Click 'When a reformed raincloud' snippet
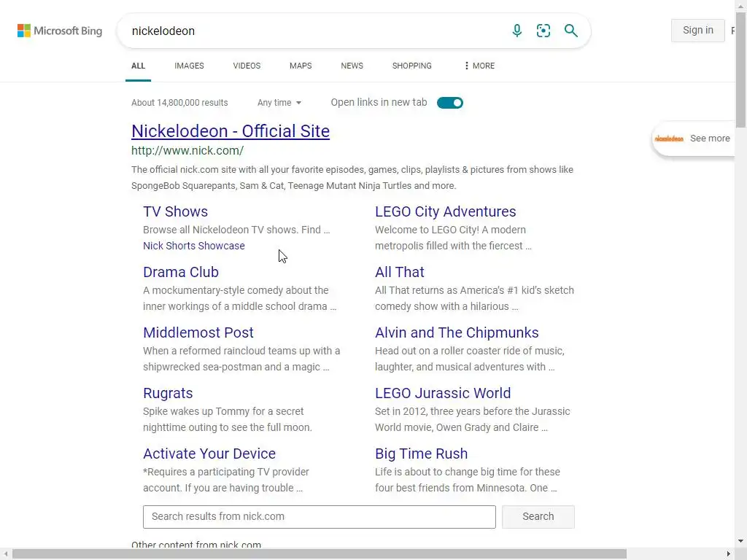The height and width of the screenshot is (560, 747). point(241,359)
